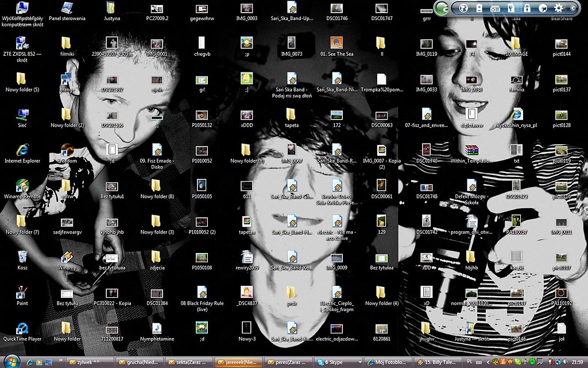Open the Skype taskbar group dropdown
Viewport: 588px width, 368px height.
[x=360, y=362]
